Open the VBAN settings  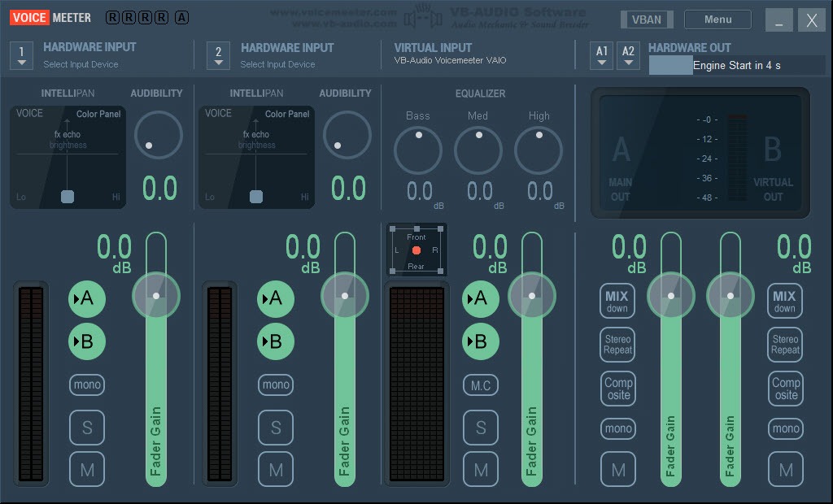(x=647, y=20)
